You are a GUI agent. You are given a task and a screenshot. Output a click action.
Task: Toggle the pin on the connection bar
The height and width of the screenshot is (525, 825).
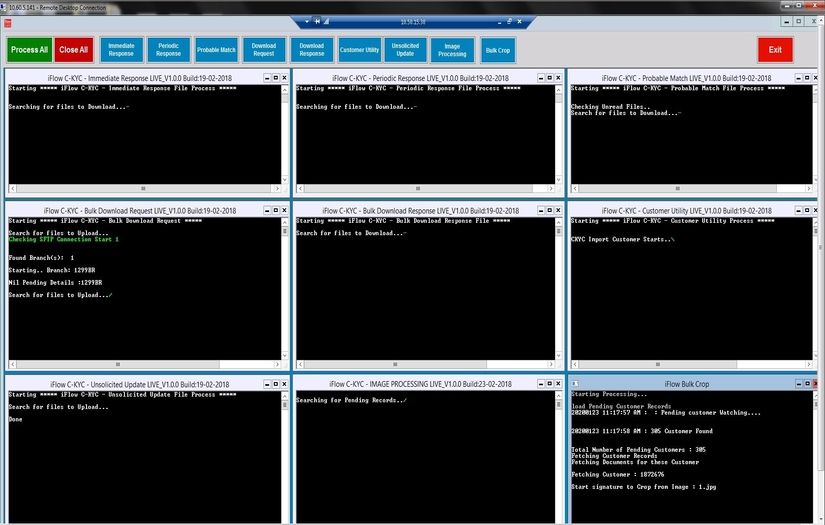point(317,21)
